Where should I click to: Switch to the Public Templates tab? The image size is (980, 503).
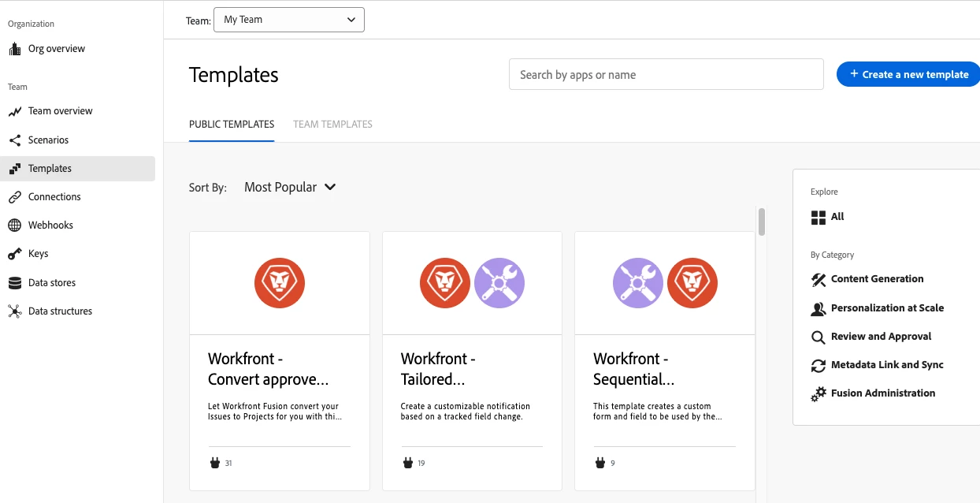tap(232, 125)
